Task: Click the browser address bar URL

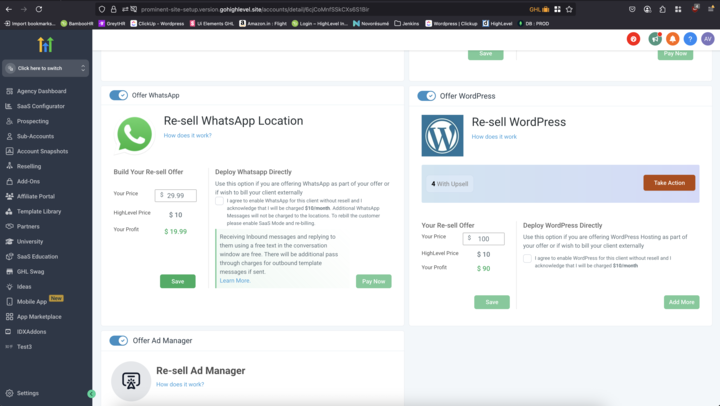Action: coord(255,9)
